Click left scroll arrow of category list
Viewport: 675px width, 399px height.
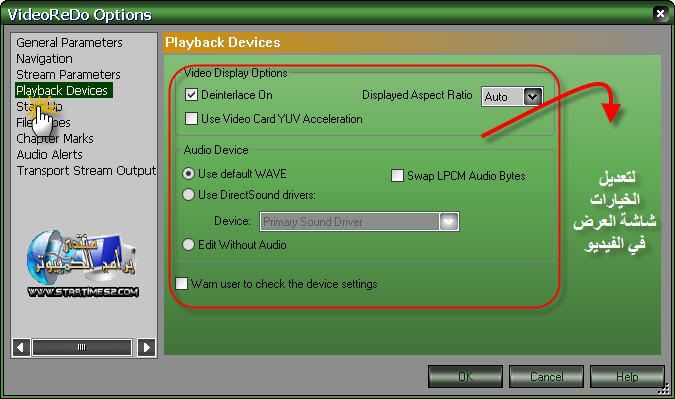pos(21,347)
